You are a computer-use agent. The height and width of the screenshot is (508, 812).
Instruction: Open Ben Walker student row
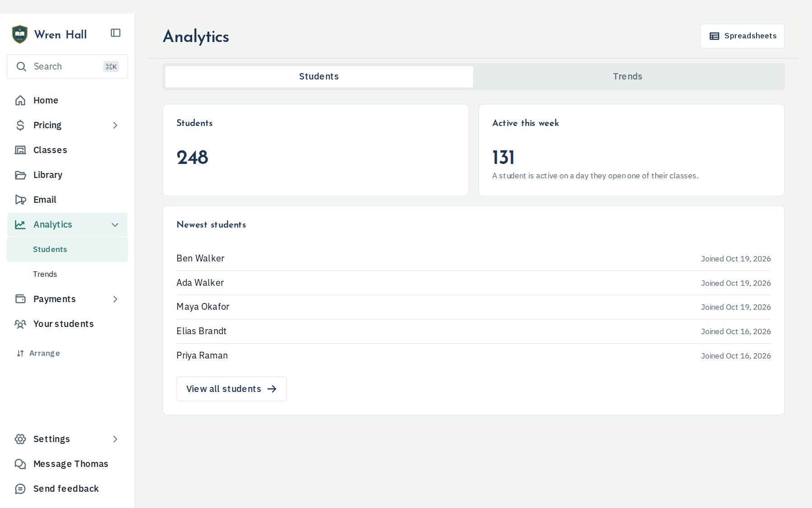474,258
